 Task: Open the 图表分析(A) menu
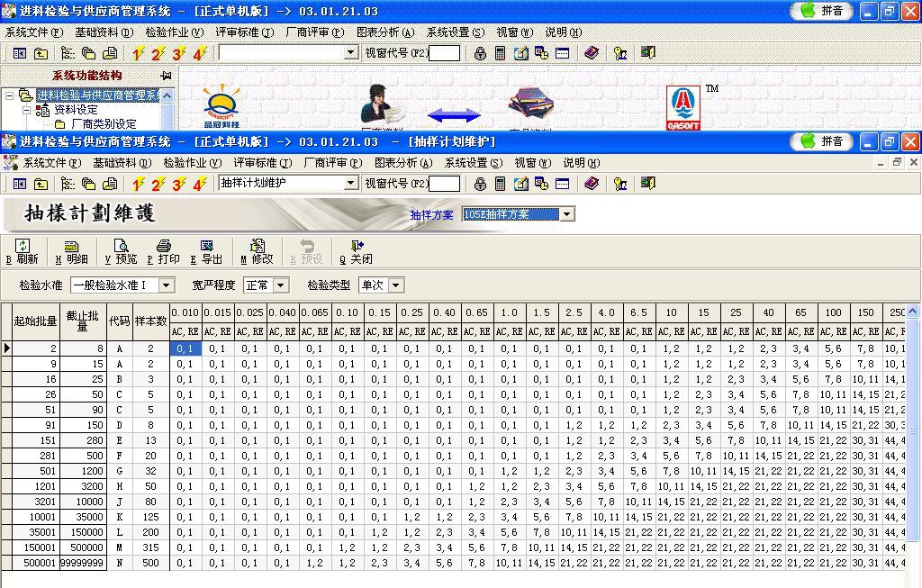[402, 162]
